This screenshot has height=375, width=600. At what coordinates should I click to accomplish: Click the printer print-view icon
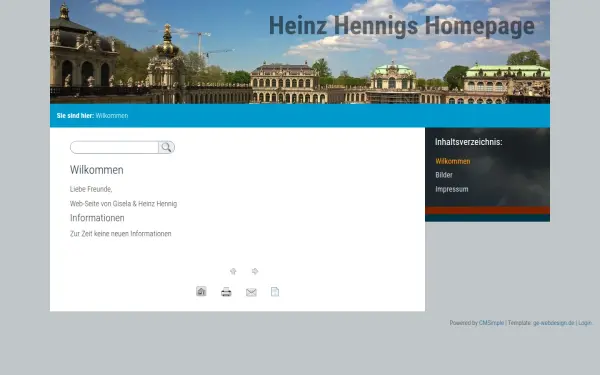tap(226, 292)
